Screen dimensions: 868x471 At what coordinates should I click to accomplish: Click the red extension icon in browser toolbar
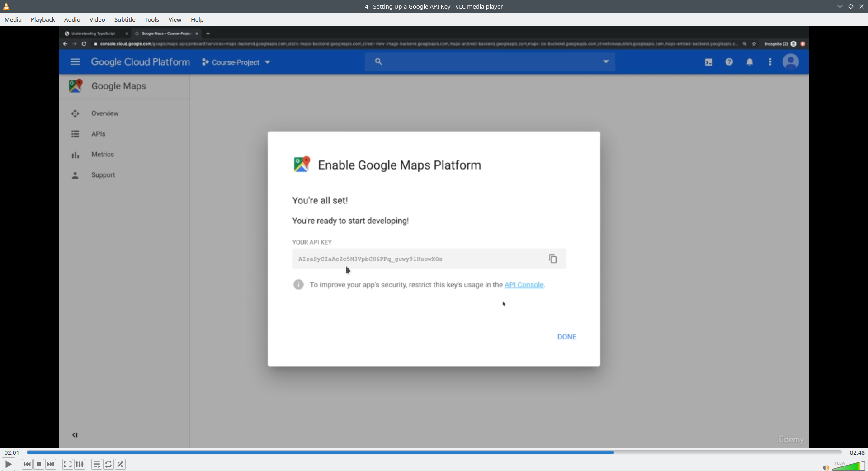point(803,44)
